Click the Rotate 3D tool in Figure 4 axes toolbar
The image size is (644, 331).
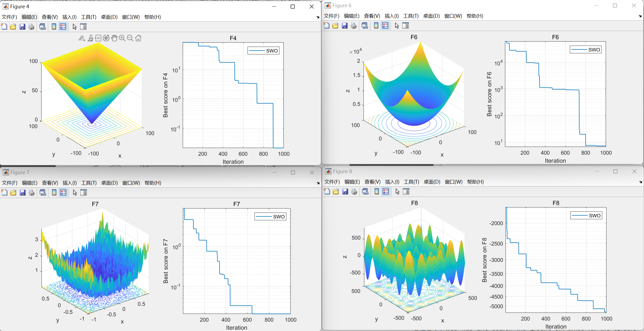tap(106, 38)
